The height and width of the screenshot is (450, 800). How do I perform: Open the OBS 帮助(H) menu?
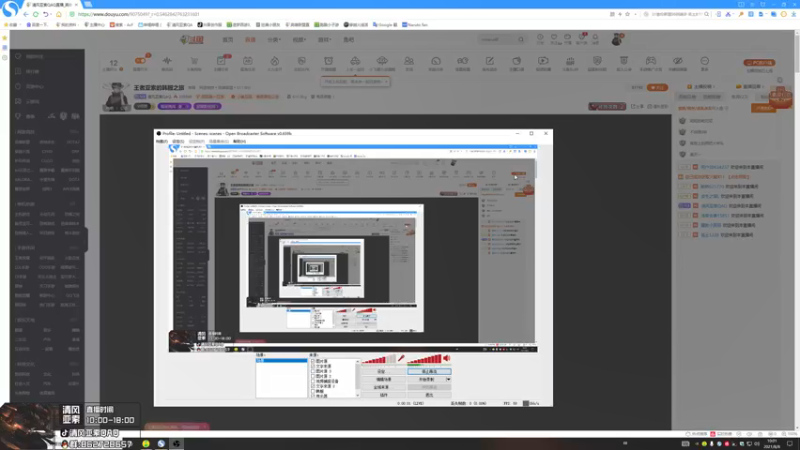(239, 141)
